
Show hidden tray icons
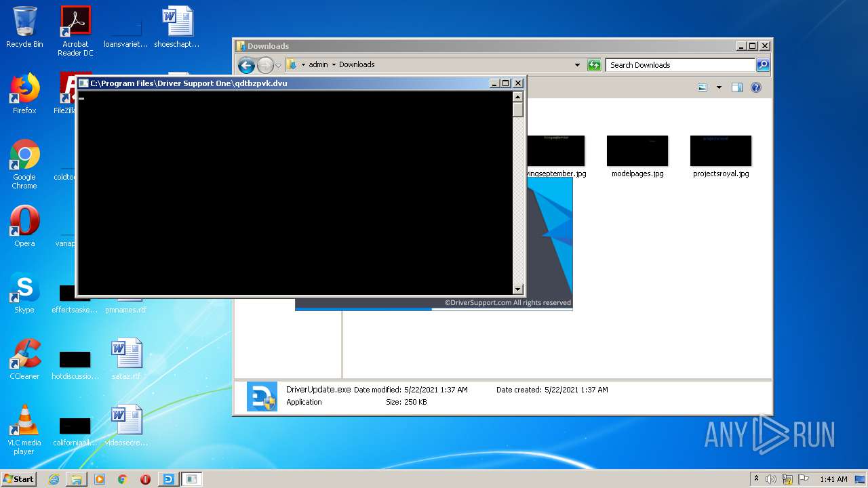pyautogui.click(x=756, y=479)
